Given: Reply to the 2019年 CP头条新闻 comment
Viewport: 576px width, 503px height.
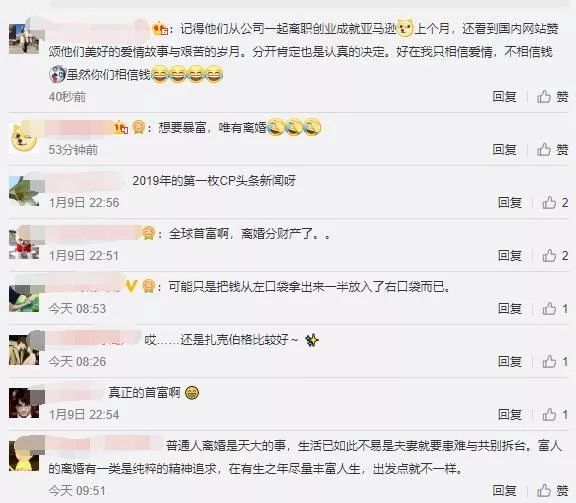Looking at the screenshot, I should click(510, 202).
